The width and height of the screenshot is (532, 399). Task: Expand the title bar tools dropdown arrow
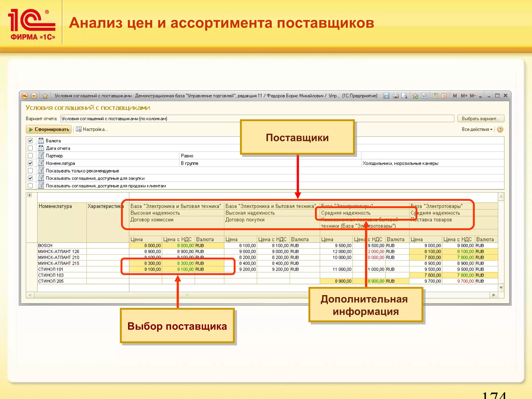[x=481, y=96]
